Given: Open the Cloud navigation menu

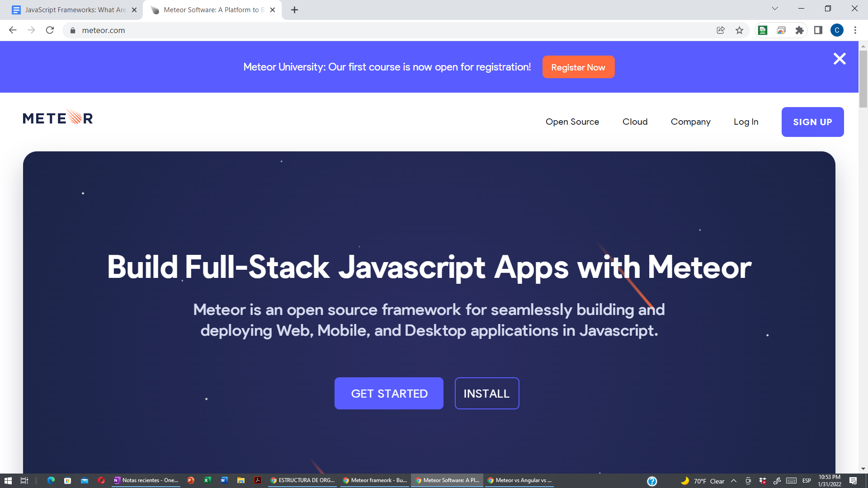Looking at the screenshot, I should pos(635,122).
